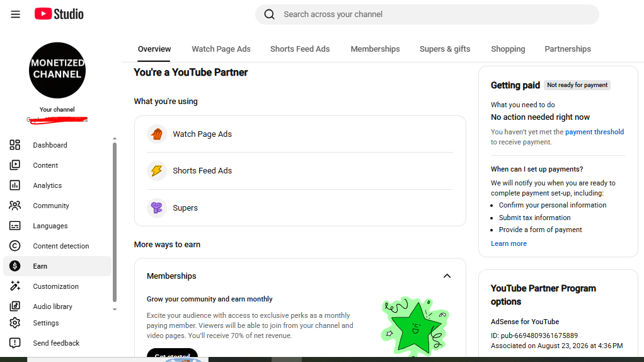Click the sidebar scrollbar thumb

tap(115, 222)
